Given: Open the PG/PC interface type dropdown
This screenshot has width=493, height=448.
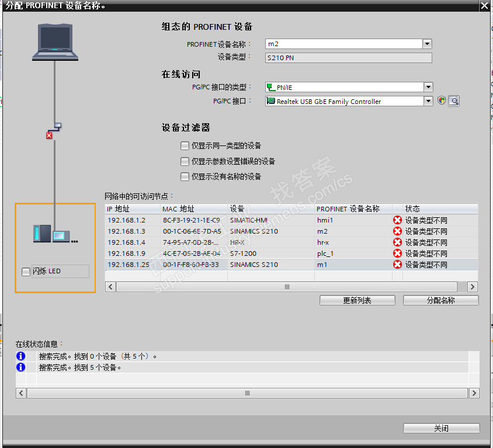Looking at the screenshot, I should click(428, 87).
